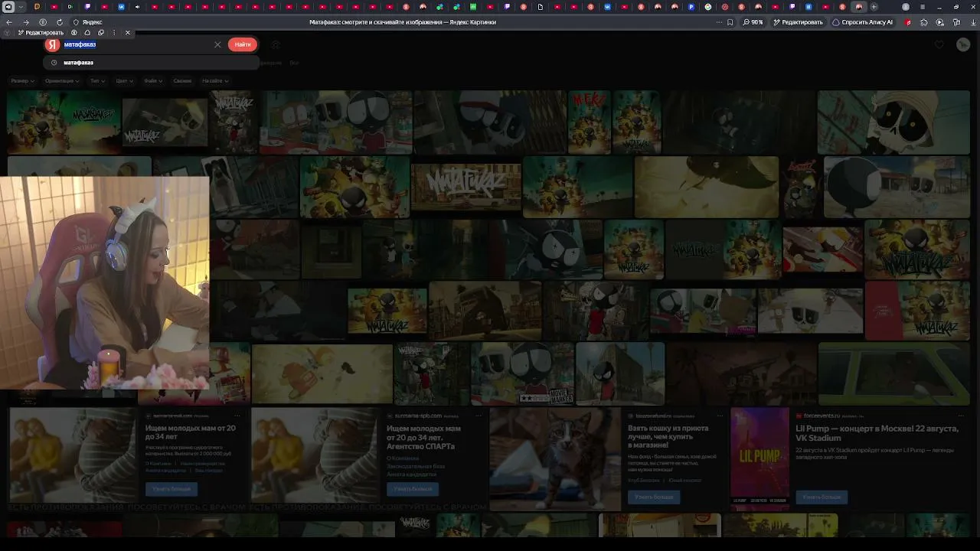The height and width of the screenshot is (551, 980).
Task: Open the Файл filter dropdown
Action: coord(152,81)
